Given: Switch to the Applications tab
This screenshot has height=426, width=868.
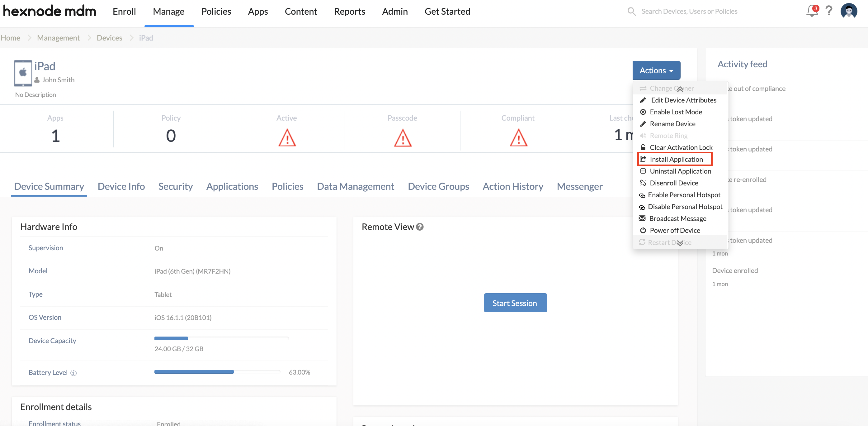Looking at the screenshot, I should point(232,186).
